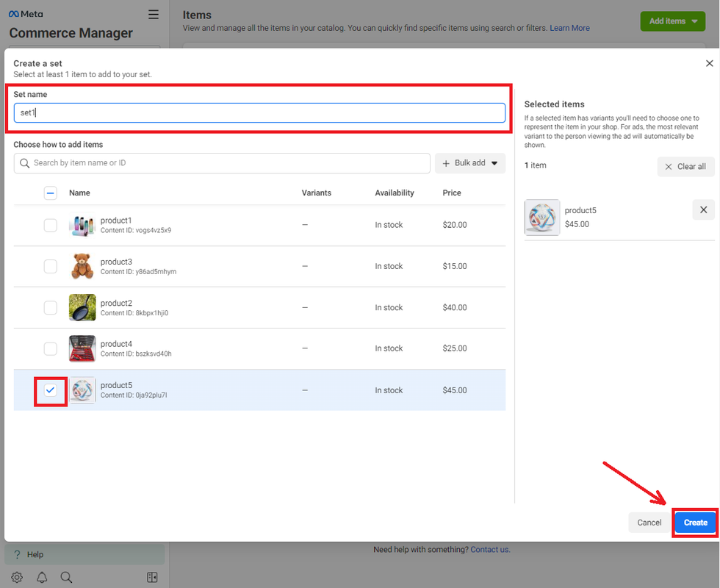Open the hamburger menu in Commerce Manager
The image size is (720, 588).
pyautogui.click(x=154, y=15)
